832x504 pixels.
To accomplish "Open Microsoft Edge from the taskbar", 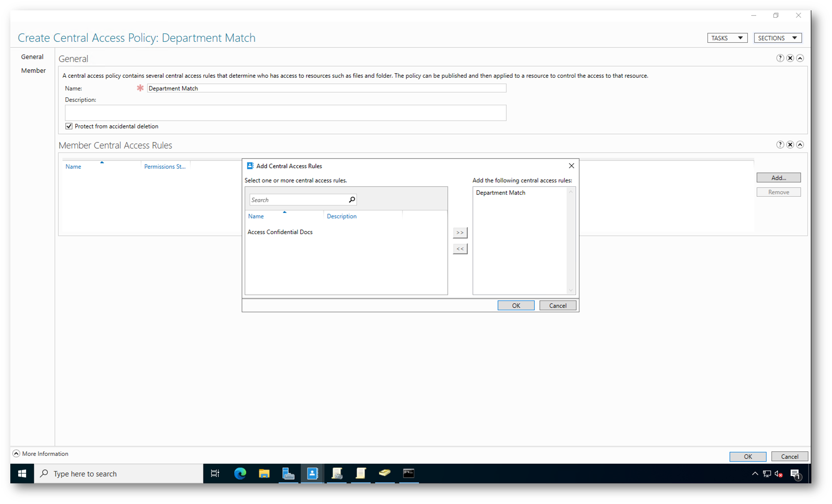I will click(240, 474).
